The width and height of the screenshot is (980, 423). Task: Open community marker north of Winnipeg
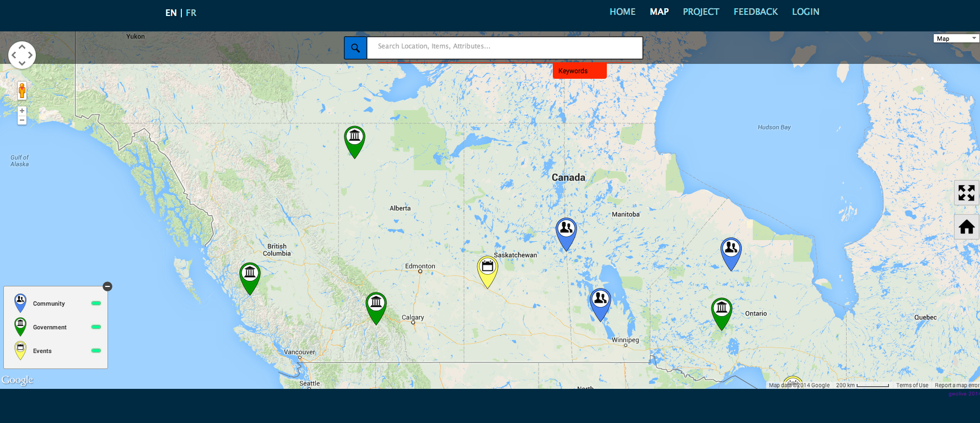coord(600,305)
